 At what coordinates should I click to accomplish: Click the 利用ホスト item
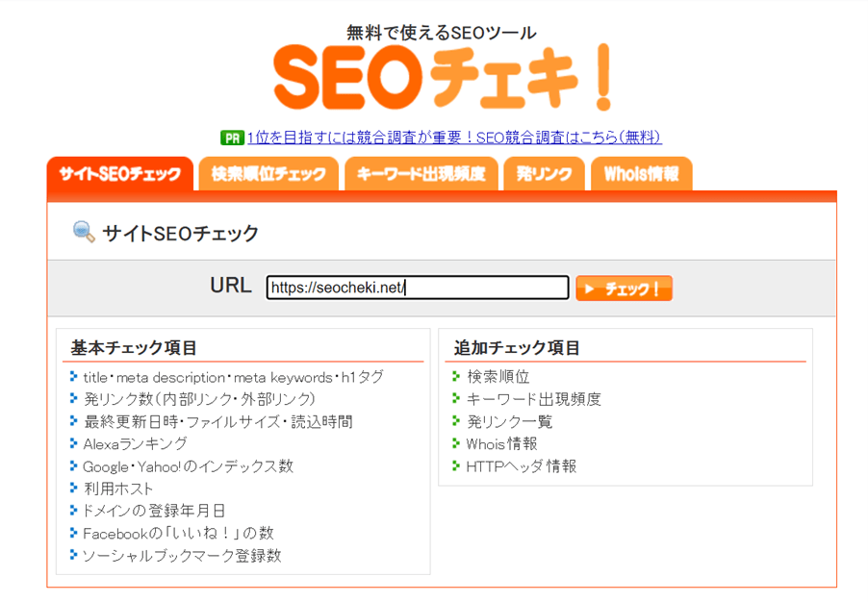coord(118,489)
